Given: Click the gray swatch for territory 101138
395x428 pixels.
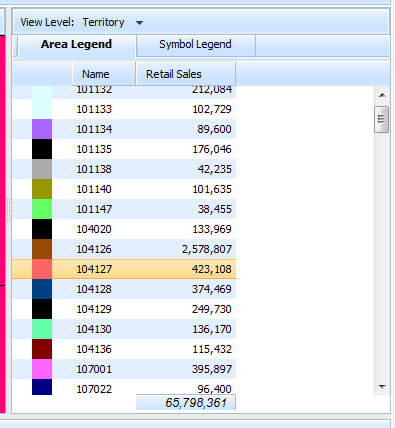Looking at the screenshot, I should [x=42, y=169].
